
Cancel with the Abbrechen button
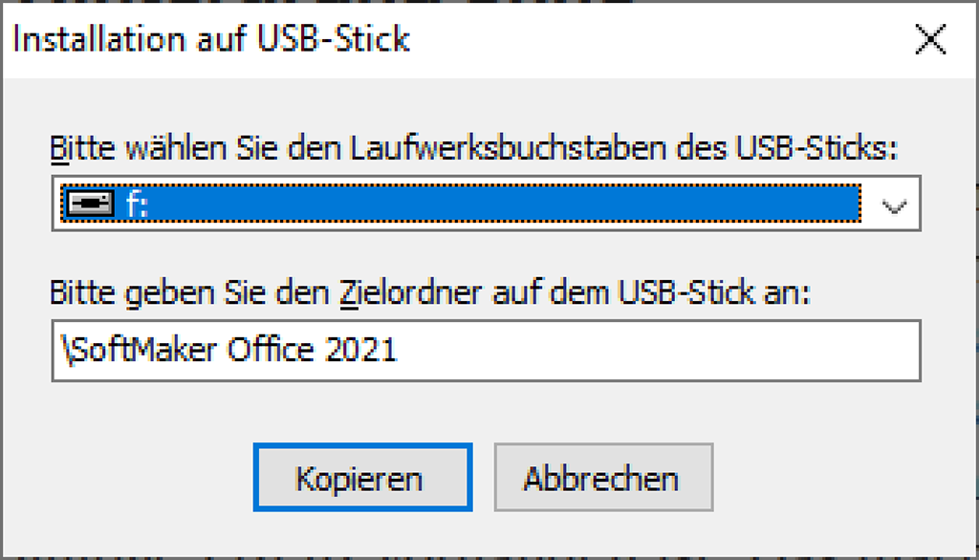pos(602,477)
